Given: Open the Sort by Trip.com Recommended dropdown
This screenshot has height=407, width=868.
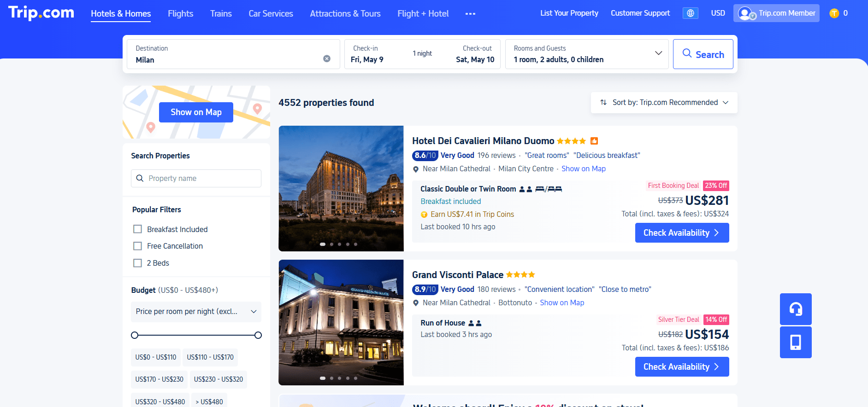Looking at the screenshot, I should 664,103.
